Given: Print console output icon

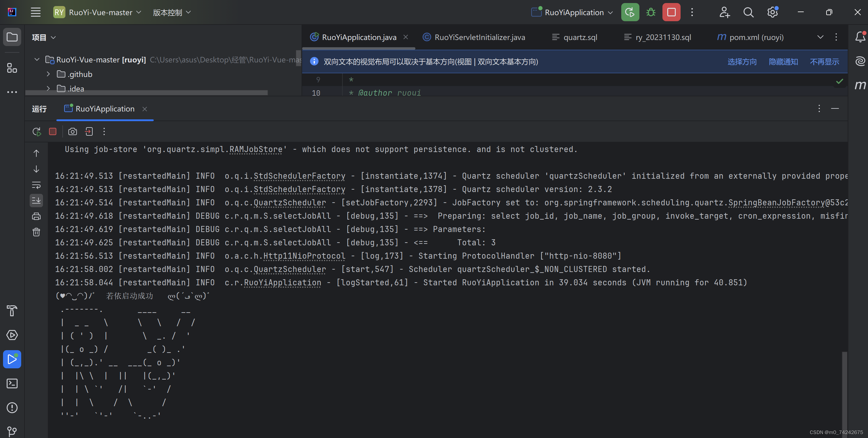Looking at the screenshot, I should pyautogui.click(x=36, y=216).
